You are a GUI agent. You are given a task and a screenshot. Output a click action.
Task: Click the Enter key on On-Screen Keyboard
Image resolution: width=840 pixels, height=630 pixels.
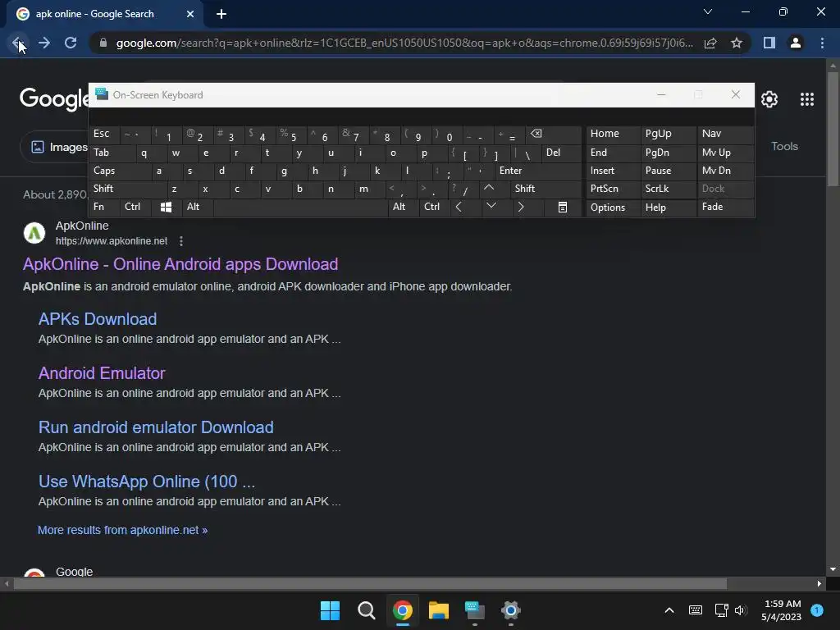click(538, 171)
